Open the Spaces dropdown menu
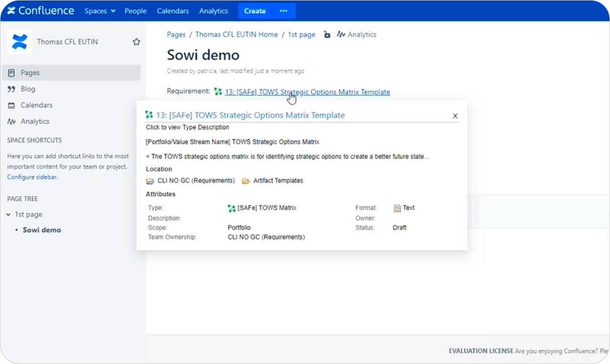This screenshot has width=610, height=364. pyautogui.click(x=100, y=11)
